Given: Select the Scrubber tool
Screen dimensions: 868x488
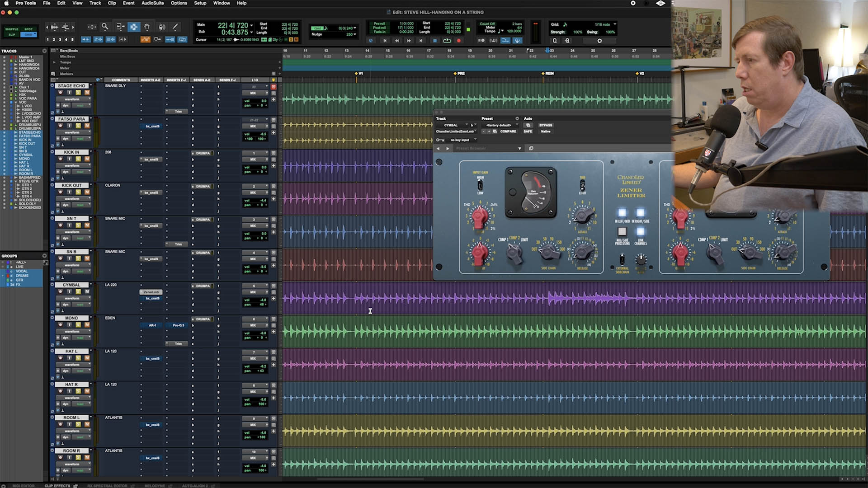Looking at the screenshot, I should [x=162, y=27].
